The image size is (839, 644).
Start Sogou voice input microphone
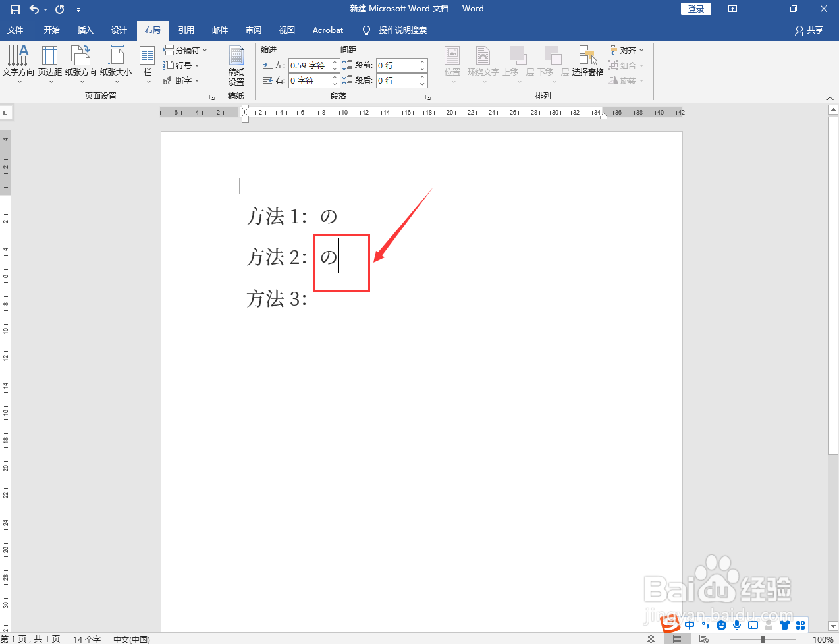[x=737, y=625]
